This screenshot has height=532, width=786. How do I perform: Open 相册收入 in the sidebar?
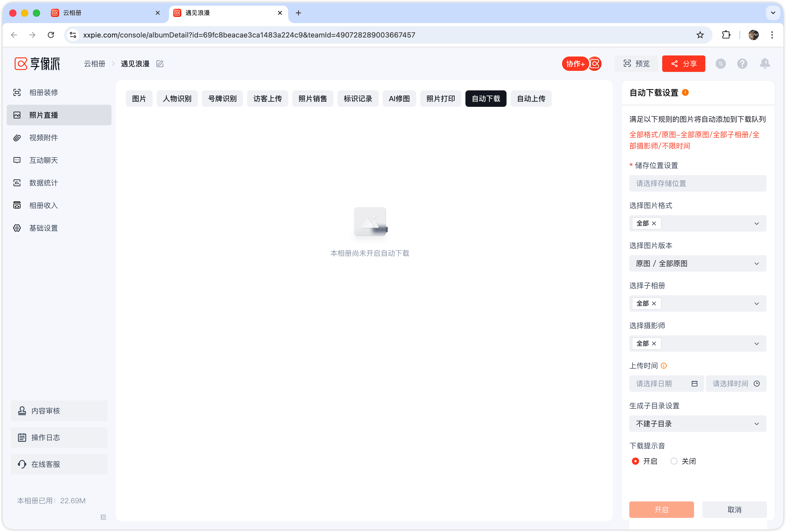[59, 205]
